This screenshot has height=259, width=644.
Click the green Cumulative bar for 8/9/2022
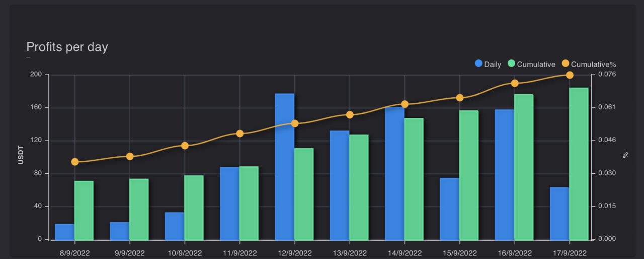(84, 211)
